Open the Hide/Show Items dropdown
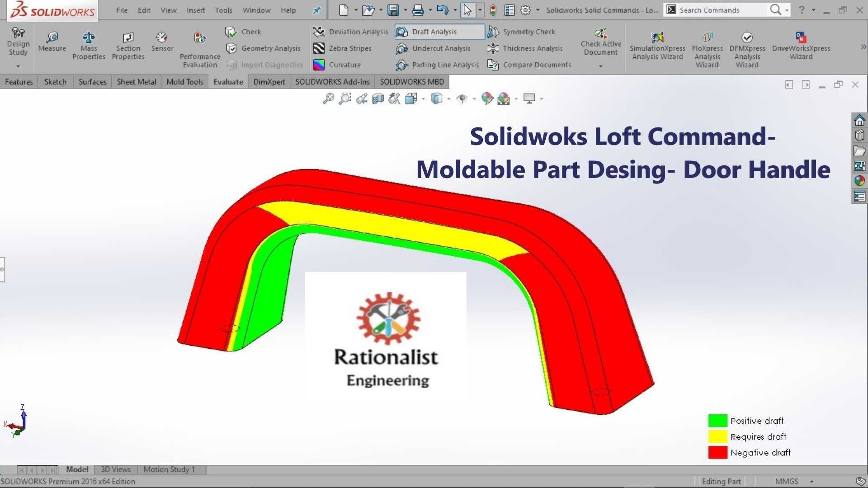The image size is (868, 488). pyautogui.click(x=474, y=99)
